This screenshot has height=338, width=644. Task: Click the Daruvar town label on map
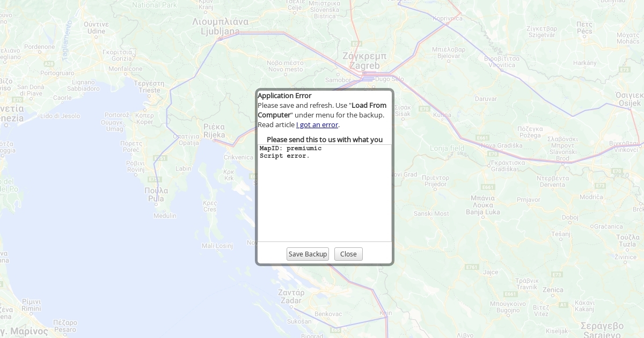click(486, 99)
